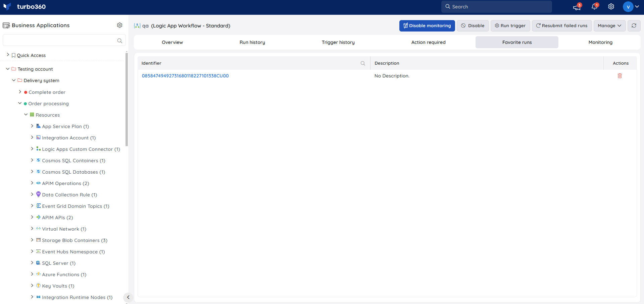Expand APIM Operations (2) group
Image resolution: width=644 pixels, height=304 pixels.
[x=32, y=183]
